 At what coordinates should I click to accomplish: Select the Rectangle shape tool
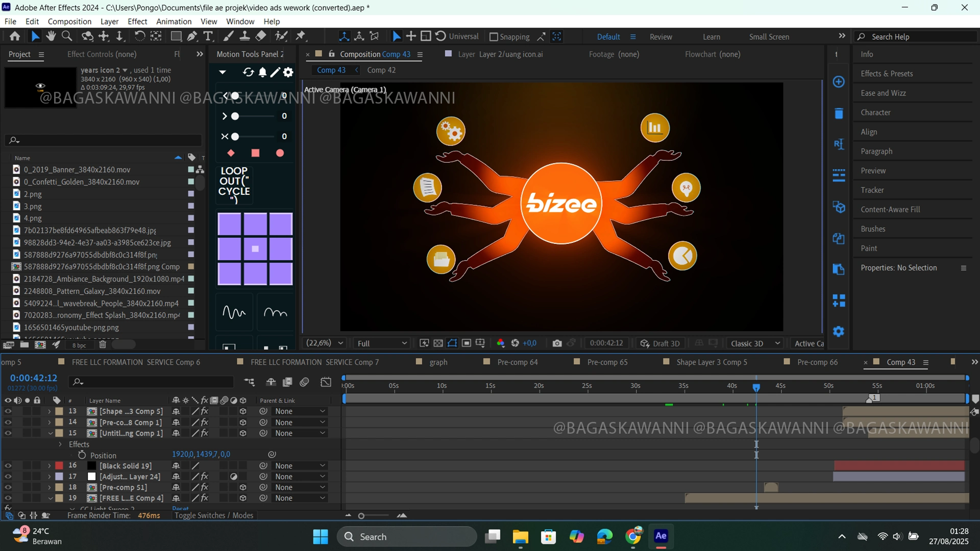pyautogui.click(x=176, y=36)
